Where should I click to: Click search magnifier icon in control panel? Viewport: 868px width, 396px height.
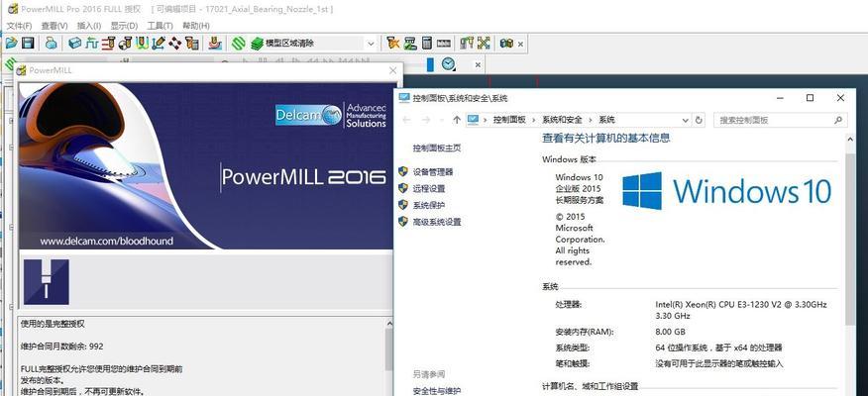pos(838,120)
